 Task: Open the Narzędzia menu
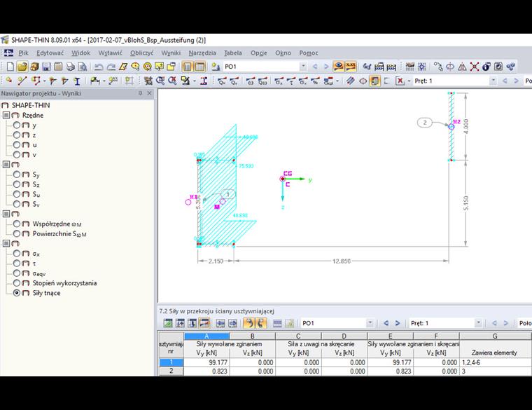(x=202, y=53)
